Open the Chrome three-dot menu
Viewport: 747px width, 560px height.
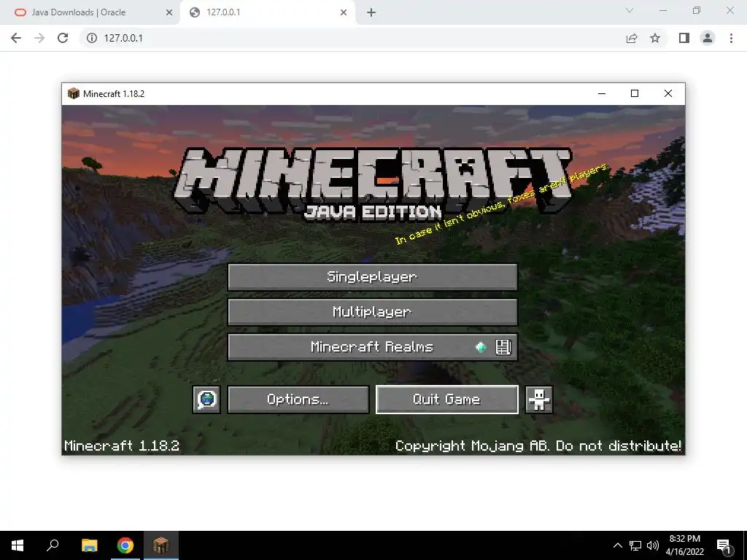point(731,38)
